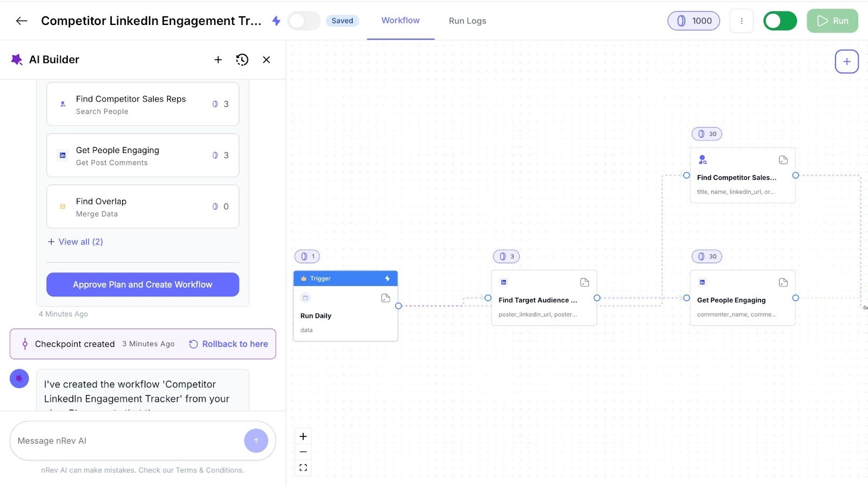Approve Plan and Create Workflow
The height and width of the screenshot is (490, 868).
pyautogui.click(x=142, y=284)
